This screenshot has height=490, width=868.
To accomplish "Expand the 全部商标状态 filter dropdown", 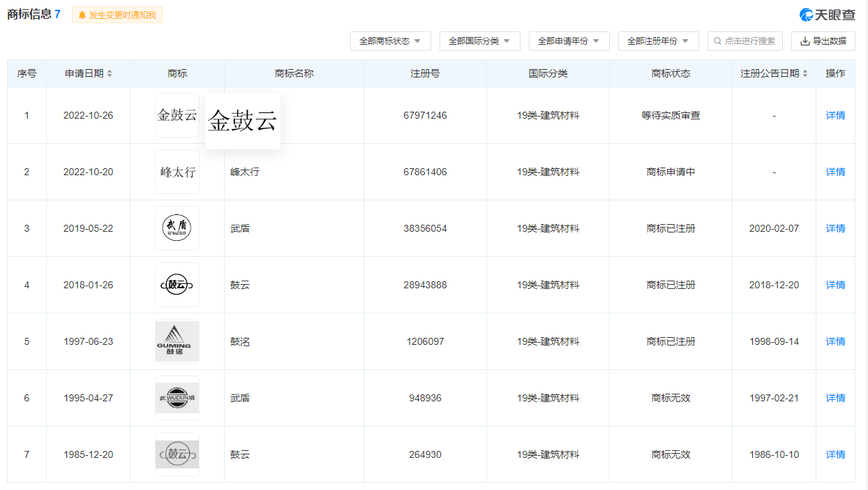I will pyautogui.click(x=390, y=41).
